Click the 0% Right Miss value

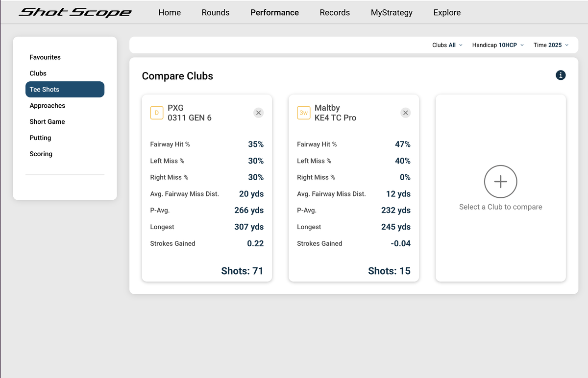pyautogui.click(x=405, y=177)
